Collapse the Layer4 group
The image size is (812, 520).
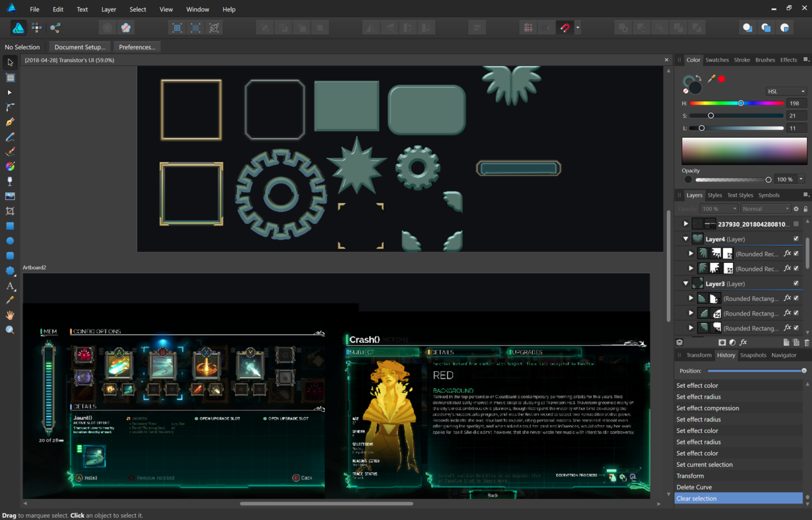[x=686, y=239]
